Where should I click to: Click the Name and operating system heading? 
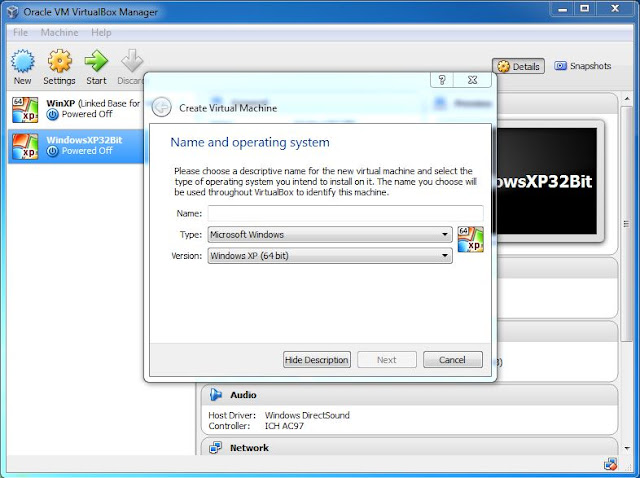click(250, 142)
